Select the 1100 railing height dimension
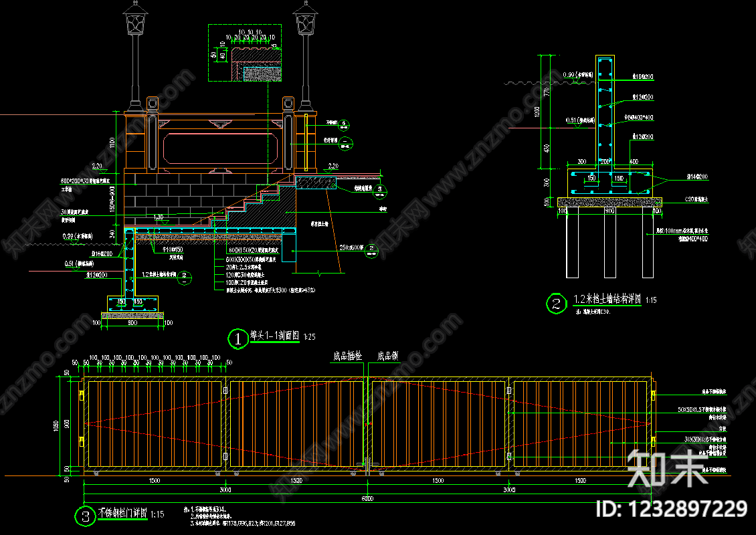The height and width of the screenshot is (535, 756). (x=112, y=143)
